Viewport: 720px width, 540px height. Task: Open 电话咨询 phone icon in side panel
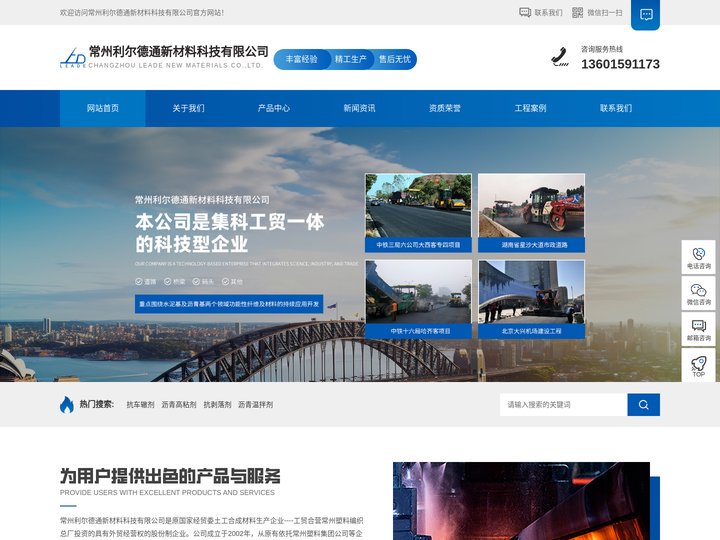pyautogui.click(x=698, y=254)
